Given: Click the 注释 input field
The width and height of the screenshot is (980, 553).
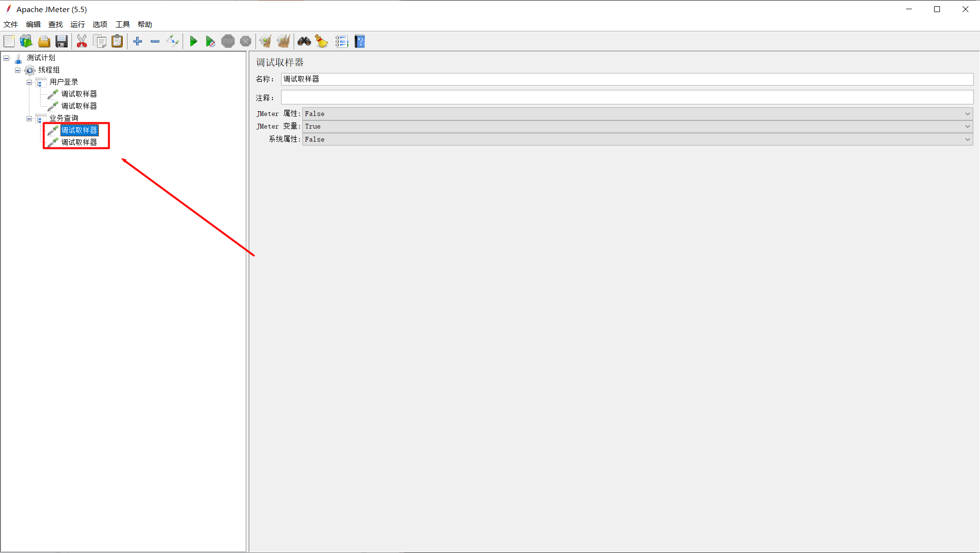Looking at the screenshot, I should tap(627, 98).
